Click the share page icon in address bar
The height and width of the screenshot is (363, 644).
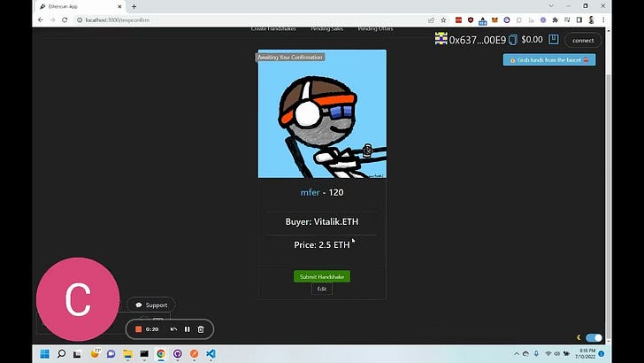pos(432,19)
